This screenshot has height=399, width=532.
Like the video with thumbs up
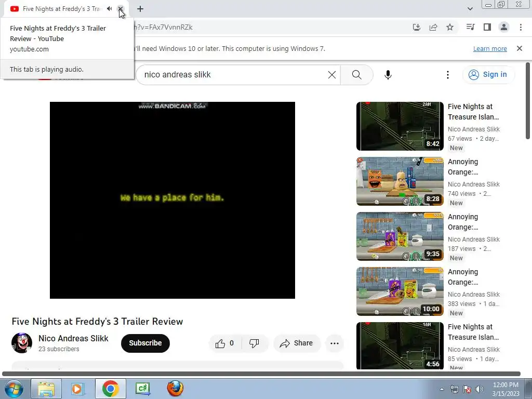224,343
